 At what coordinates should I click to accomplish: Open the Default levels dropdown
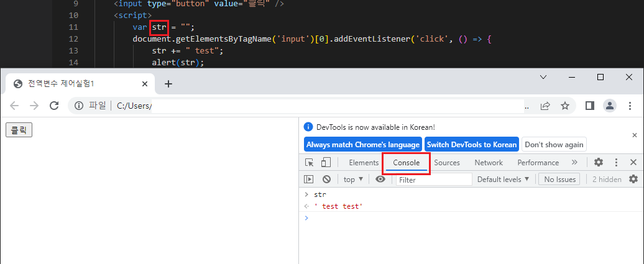tap(503, 180)
